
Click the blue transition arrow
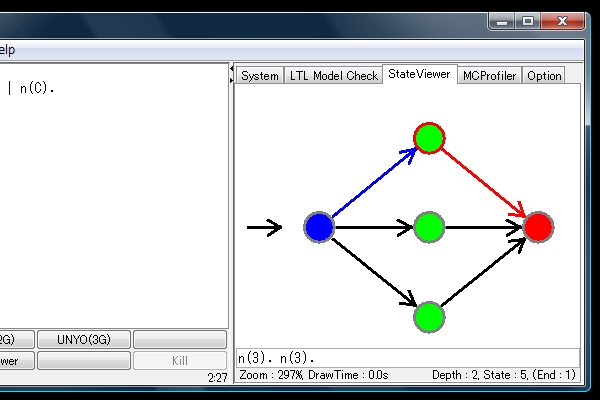[x=370, y=185]
